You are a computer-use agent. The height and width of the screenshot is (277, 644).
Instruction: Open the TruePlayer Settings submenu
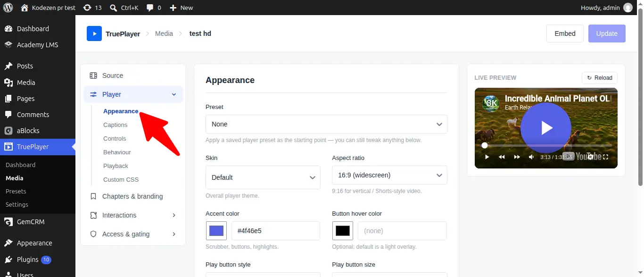pyautogui.click(x=17, y=204)
